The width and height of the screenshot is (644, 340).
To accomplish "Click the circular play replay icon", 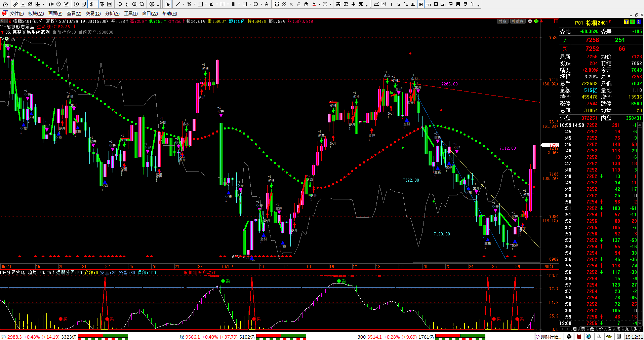I will [x=76, y=4].
